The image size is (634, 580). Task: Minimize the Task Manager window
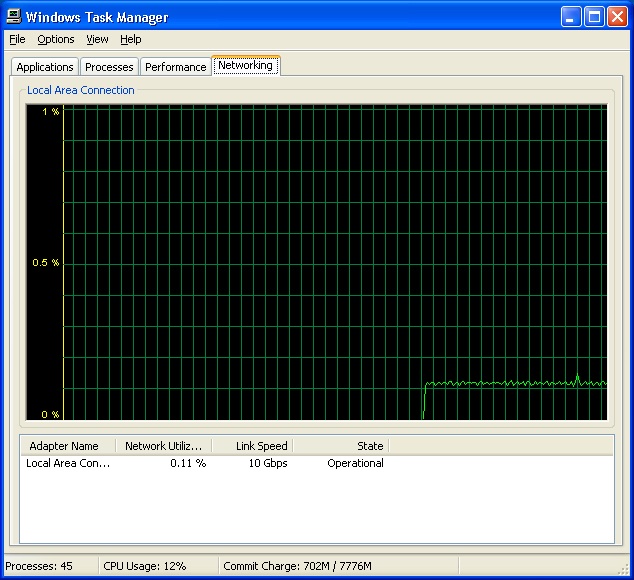pyautogui.click(x=571, y=17)
